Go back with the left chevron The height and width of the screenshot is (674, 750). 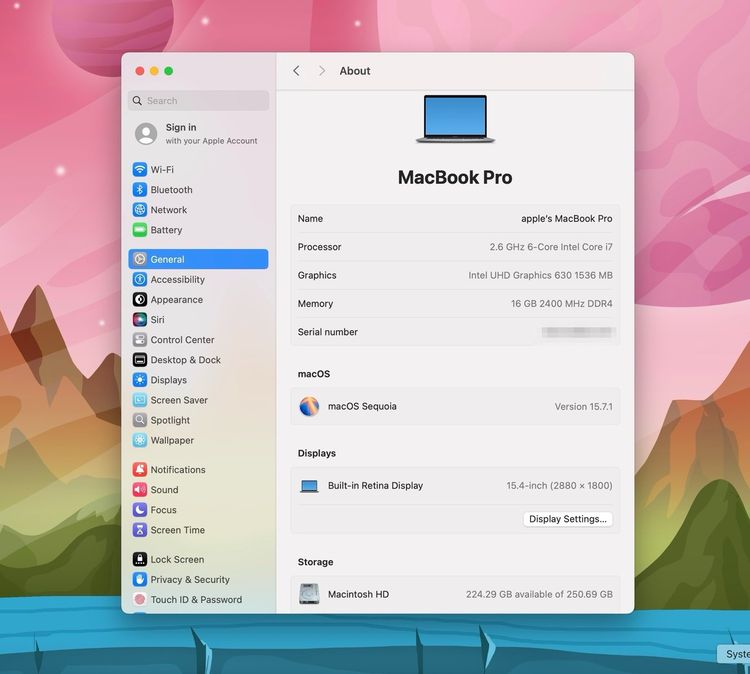coord(297,71)
